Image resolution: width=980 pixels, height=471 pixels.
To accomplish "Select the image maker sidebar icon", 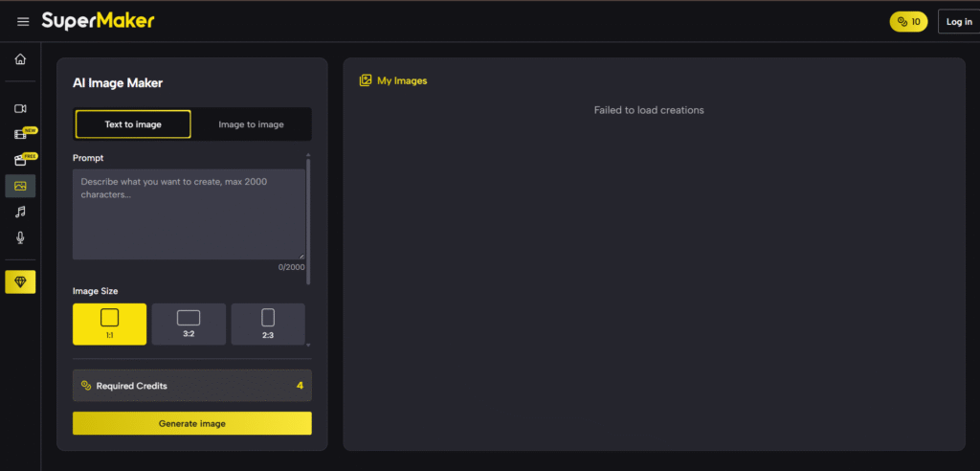I will tap(21, 186).
